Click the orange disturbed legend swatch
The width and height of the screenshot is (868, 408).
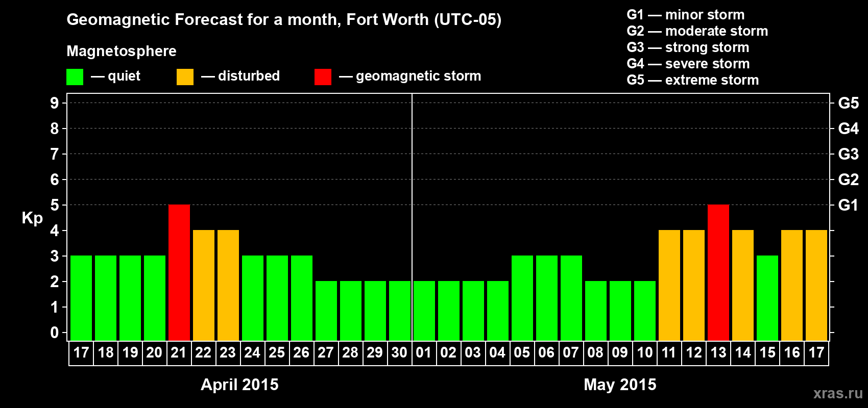coord(185,77)
